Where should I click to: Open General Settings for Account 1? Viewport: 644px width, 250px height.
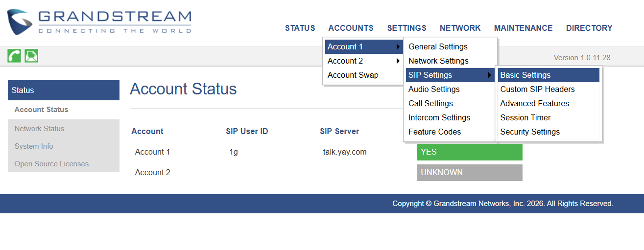pos(450,47)
